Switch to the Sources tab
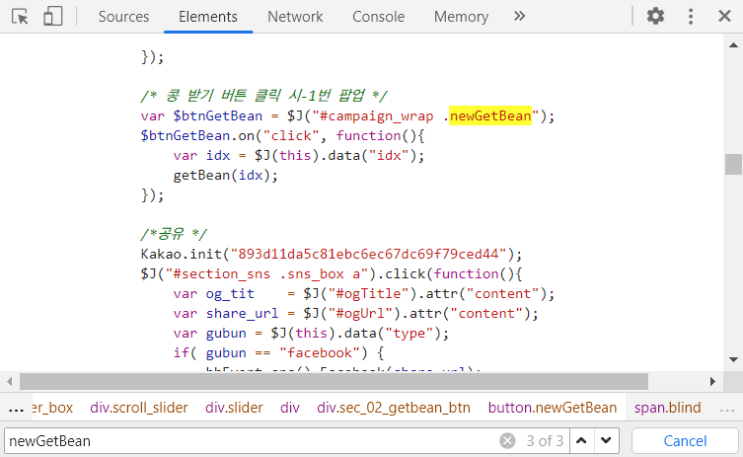Viewport: 743px width, 457px height. click(123, 17)
